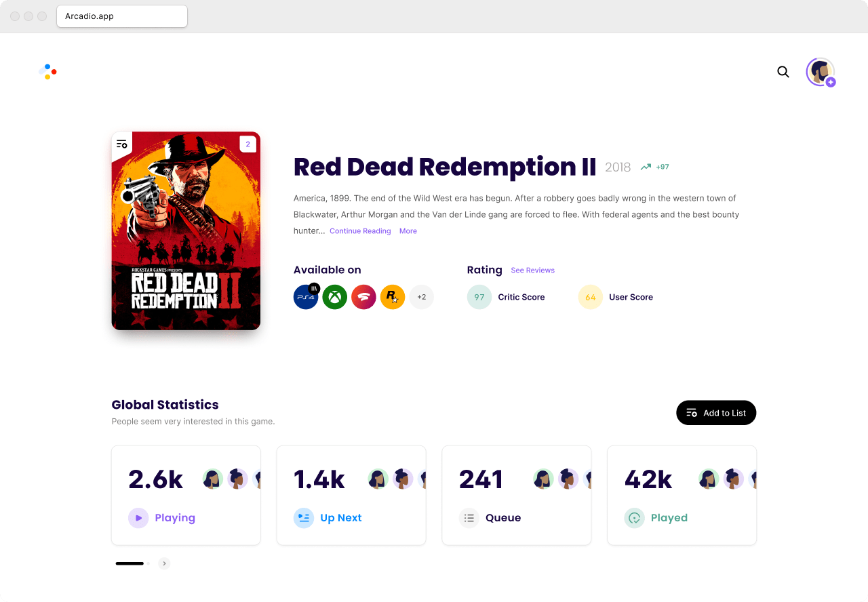868x602 pixels.
Task: Click the purple plus badge on avatar
Action: click(x=831, y=82)
